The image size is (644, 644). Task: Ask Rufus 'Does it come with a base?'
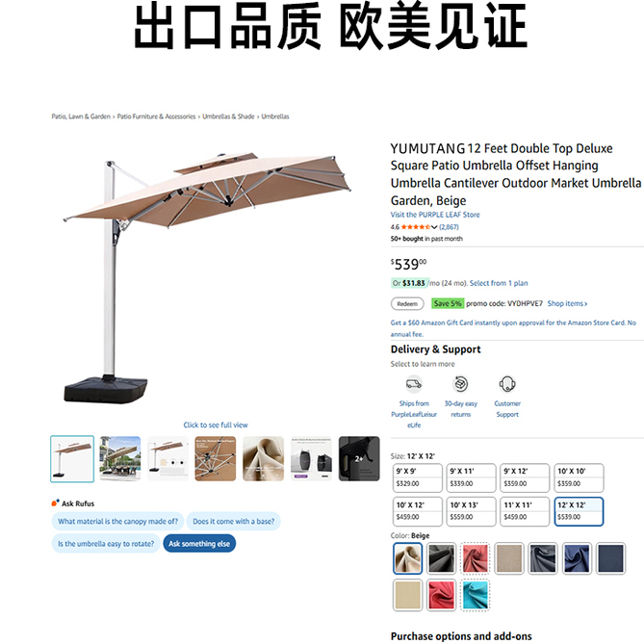click(x=233, y=521)
